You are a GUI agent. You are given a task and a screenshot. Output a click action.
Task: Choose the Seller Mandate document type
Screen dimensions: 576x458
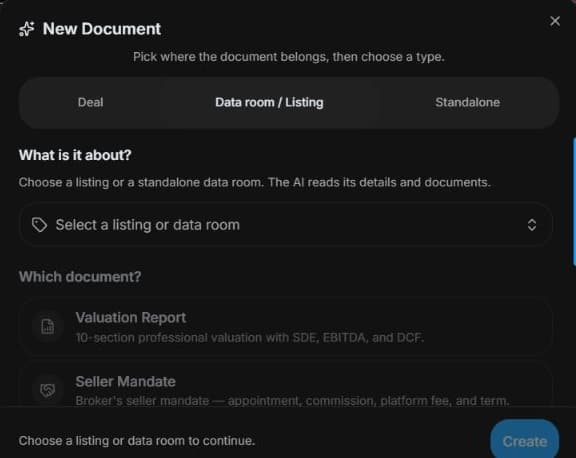285,384
